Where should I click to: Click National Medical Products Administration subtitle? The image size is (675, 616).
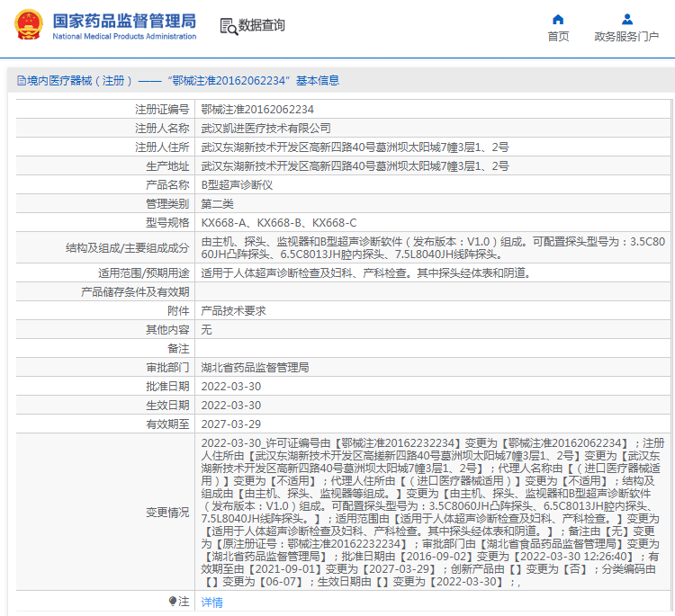point(124,37)
